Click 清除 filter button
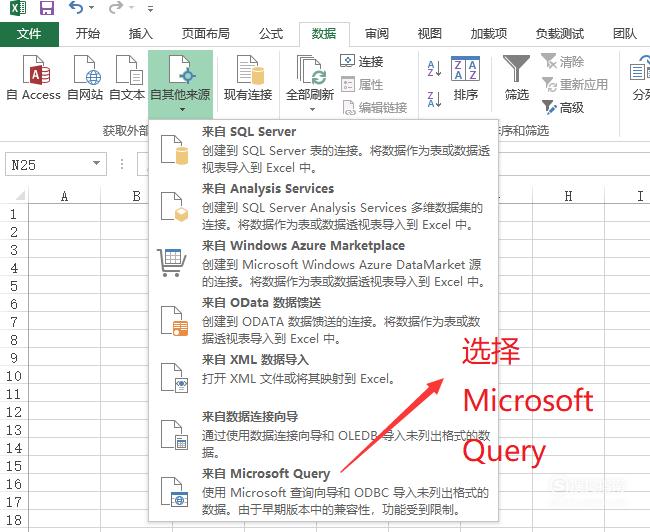 [563, 61]
